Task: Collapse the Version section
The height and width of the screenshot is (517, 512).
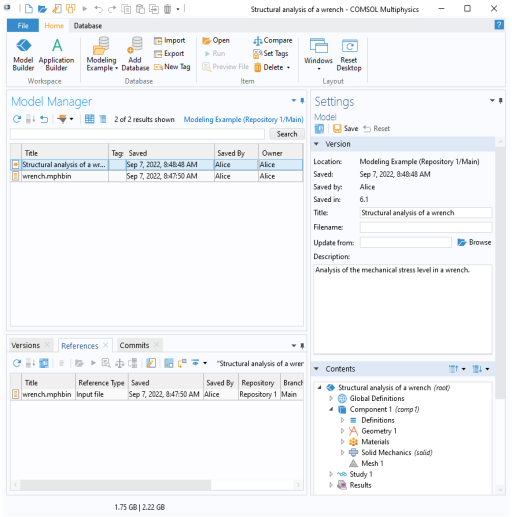Action: [x=317, y=144]
